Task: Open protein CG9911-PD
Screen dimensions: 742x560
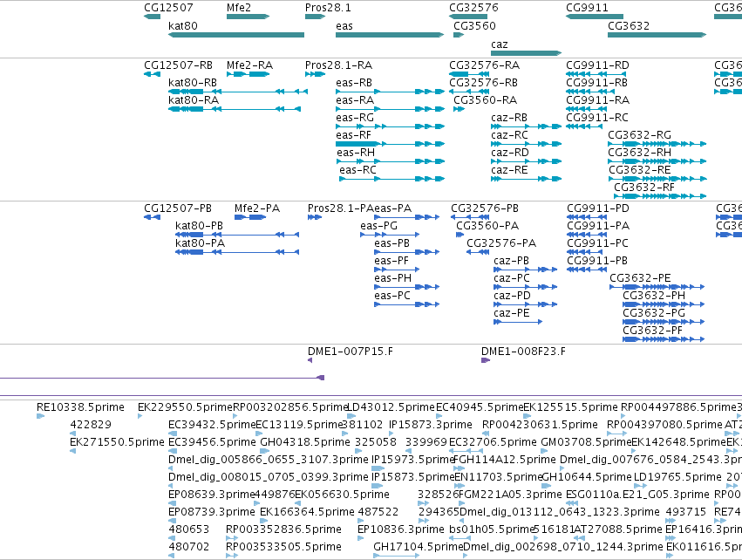Action: click(598, 208)
